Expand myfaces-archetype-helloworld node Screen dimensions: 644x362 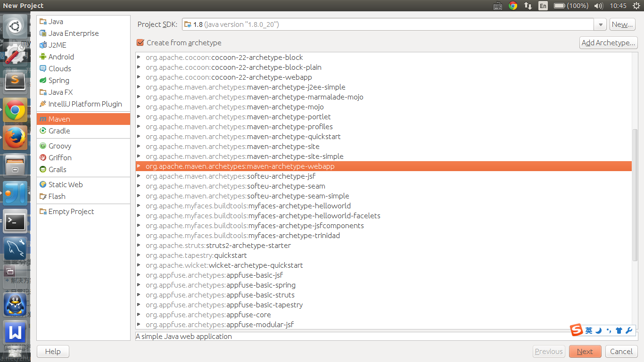click(139, 206)
